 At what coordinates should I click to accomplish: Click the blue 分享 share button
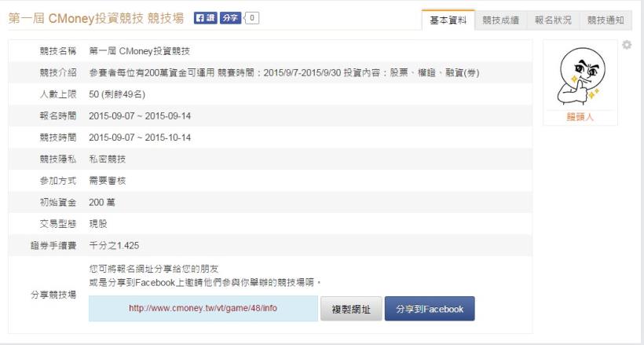point(230,18)
